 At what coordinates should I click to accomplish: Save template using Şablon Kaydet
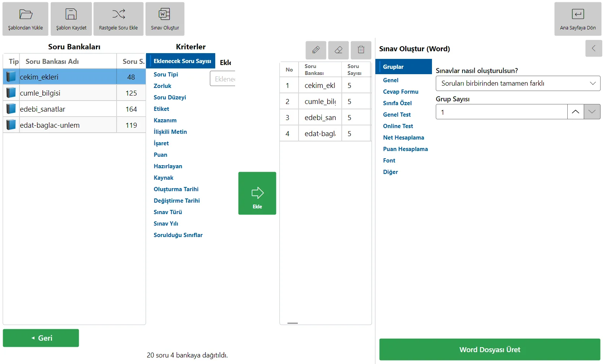(71, 19)
